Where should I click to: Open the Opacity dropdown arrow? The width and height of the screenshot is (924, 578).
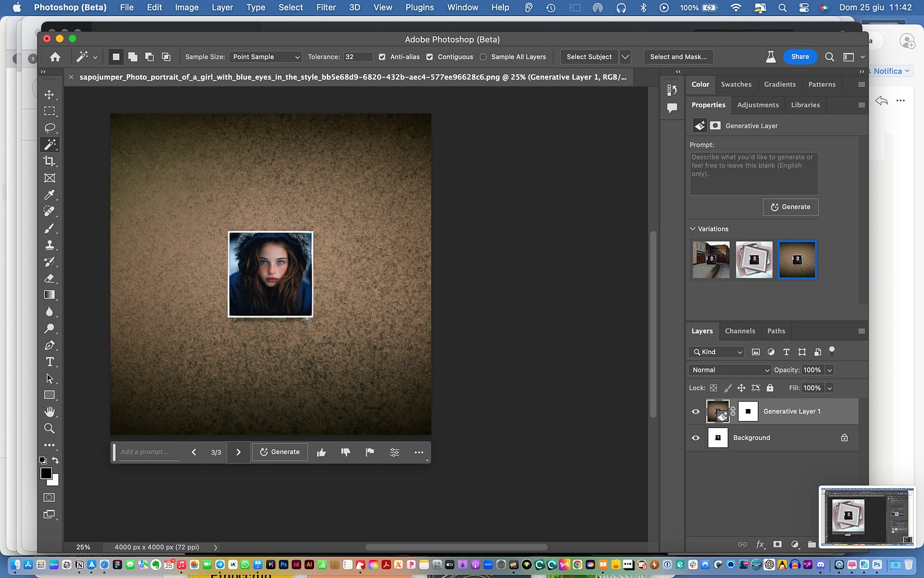point(829,370)
